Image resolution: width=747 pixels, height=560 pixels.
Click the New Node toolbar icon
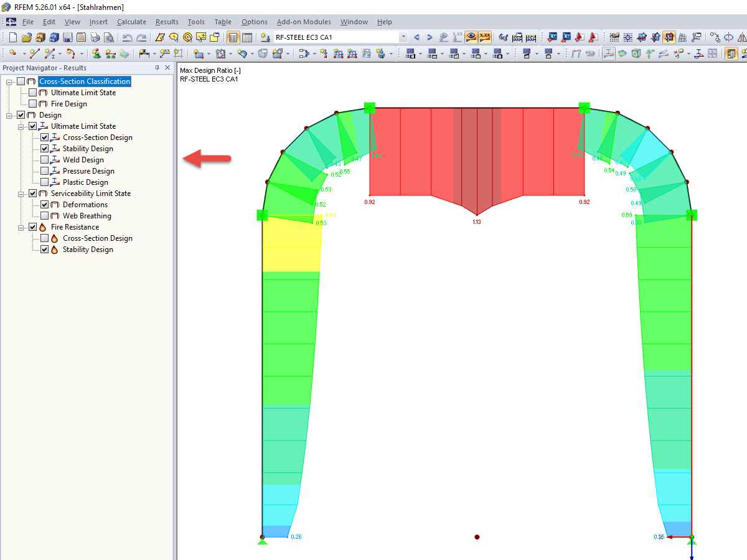[x=12, y=54]
